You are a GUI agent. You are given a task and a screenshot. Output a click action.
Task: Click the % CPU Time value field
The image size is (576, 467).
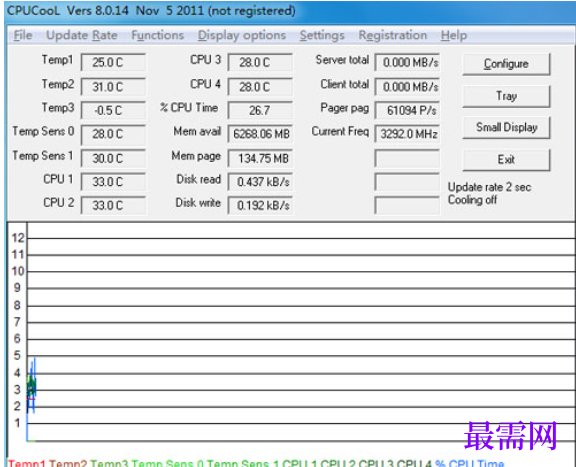(x=260, y=110)
